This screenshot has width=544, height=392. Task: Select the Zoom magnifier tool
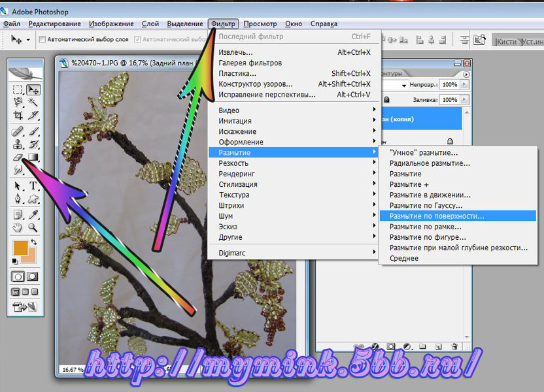[x=33, y=227]
